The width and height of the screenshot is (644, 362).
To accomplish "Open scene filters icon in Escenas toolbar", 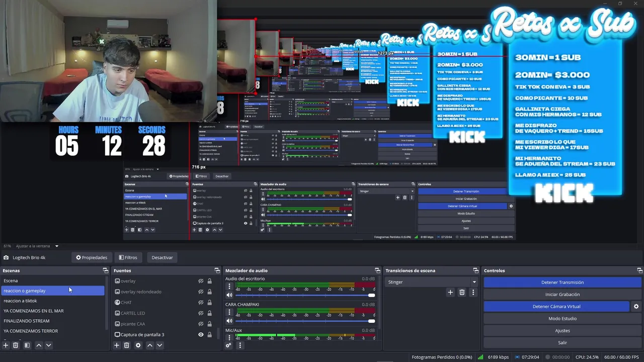I will [x=27, y=345].
